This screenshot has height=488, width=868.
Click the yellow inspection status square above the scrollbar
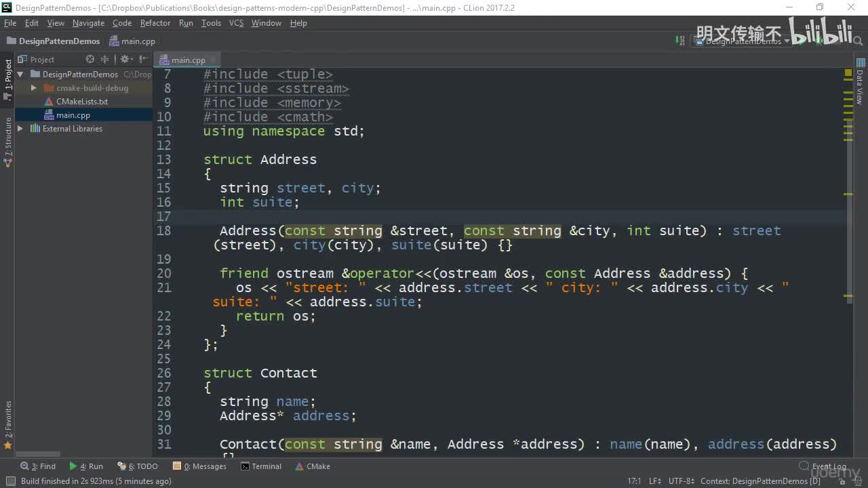pyautogui.click(x=848, y=73)
